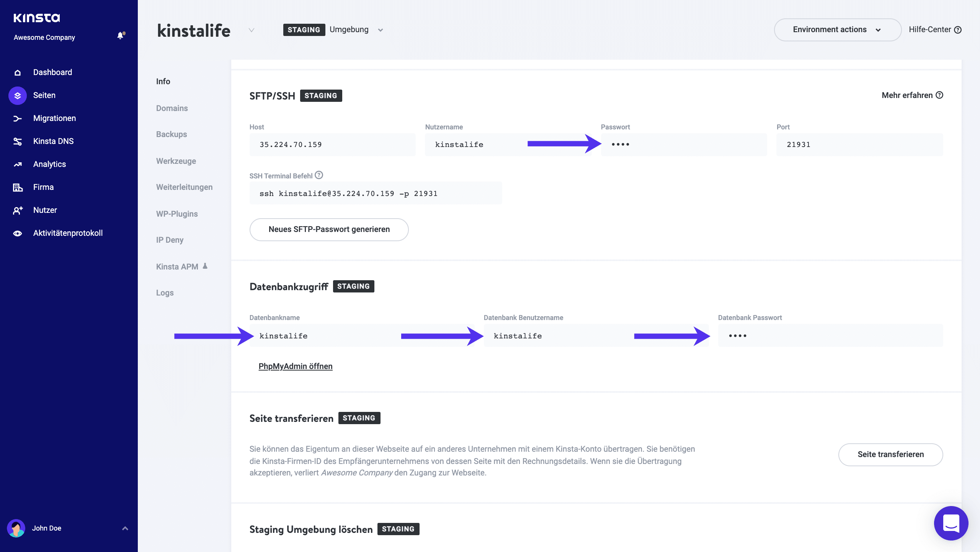Open PhpMyAdmin via the link
Image resolution: width=980 pixels, height=552 pixels.
coord(296,366)
